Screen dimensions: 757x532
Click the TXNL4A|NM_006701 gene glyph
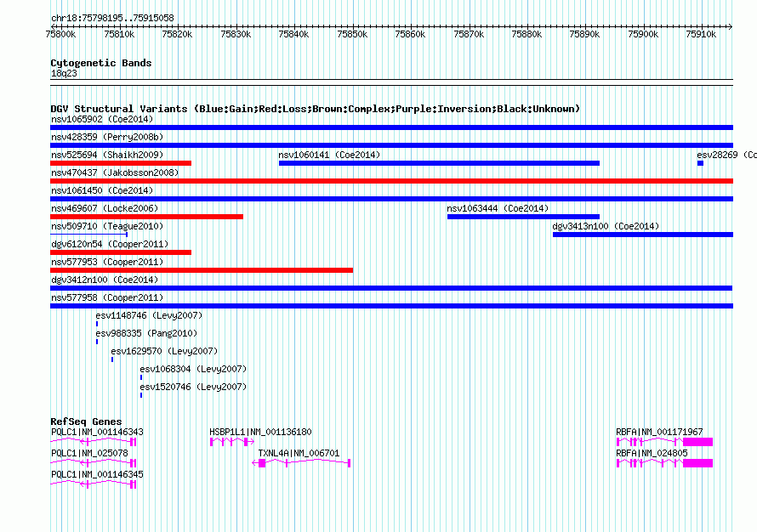coord(301,463)
